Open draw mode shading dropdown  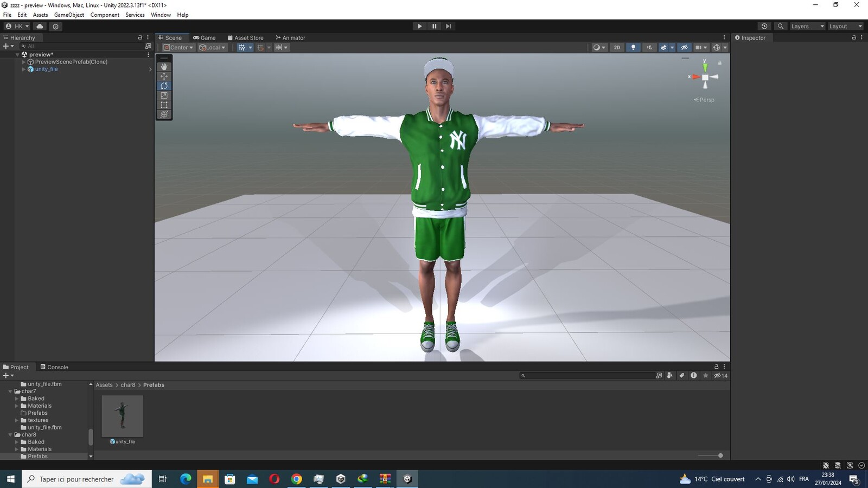(x=599, y=47)
